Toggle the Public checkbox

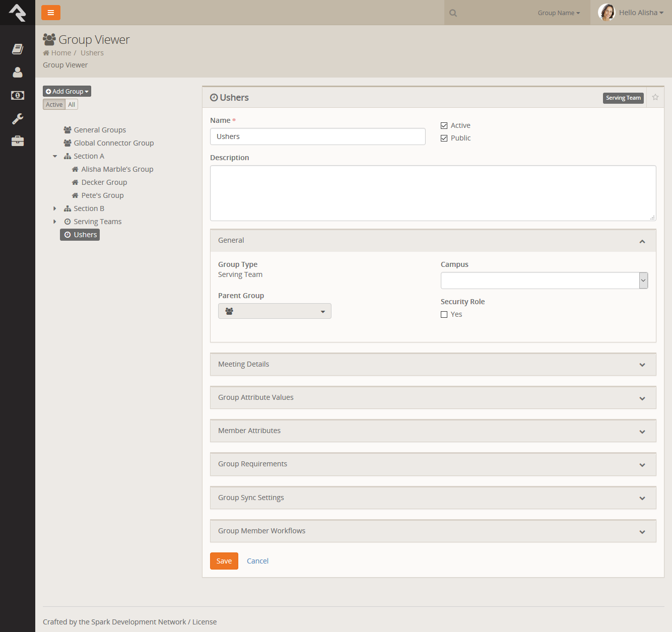tap(444, 138)
